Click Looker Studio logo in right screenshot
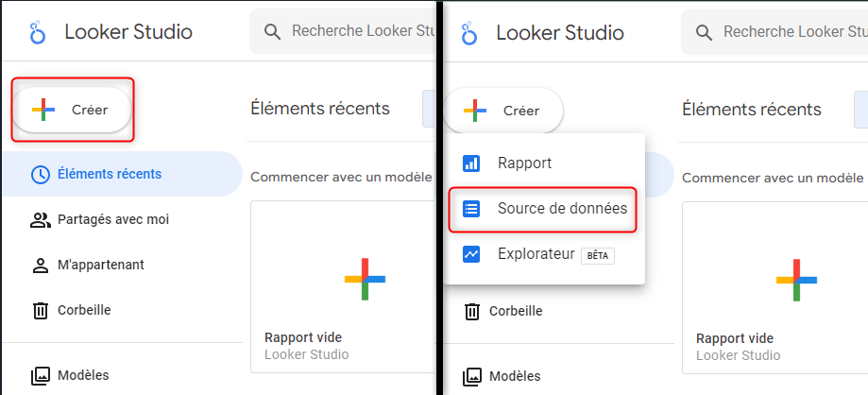Screen dimensions: 868x395 [469, 33]
